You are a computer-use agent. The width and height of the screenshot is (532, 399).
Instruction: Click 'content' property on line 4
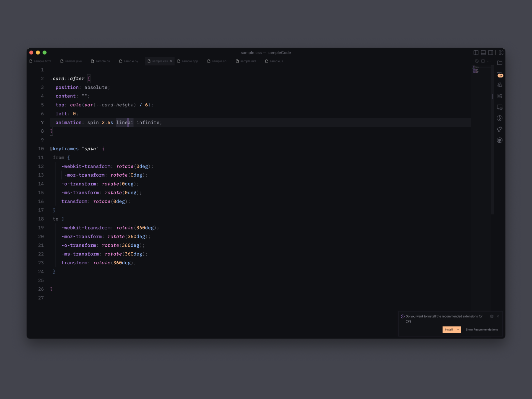click(66, 96)
